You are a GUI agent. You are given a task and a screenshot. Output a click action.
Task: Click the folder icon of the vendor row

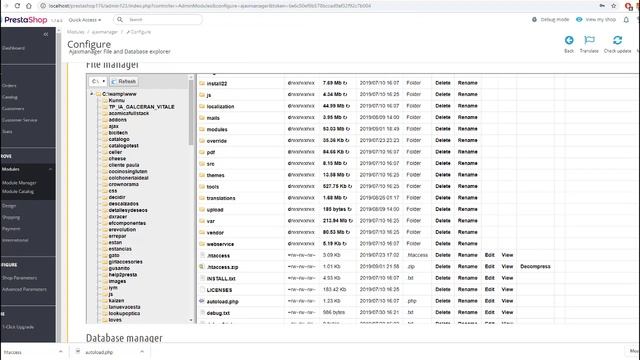pos(202,232)
